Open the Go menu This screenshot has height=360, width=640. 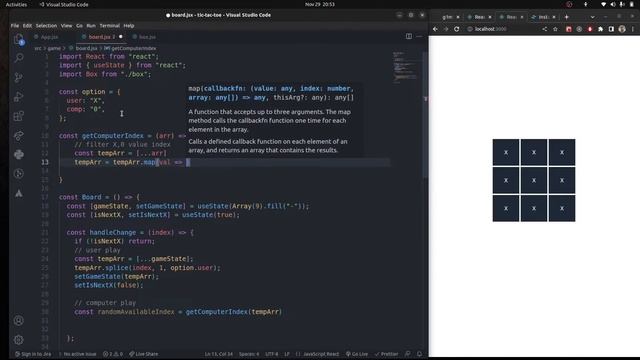(79, 25)
